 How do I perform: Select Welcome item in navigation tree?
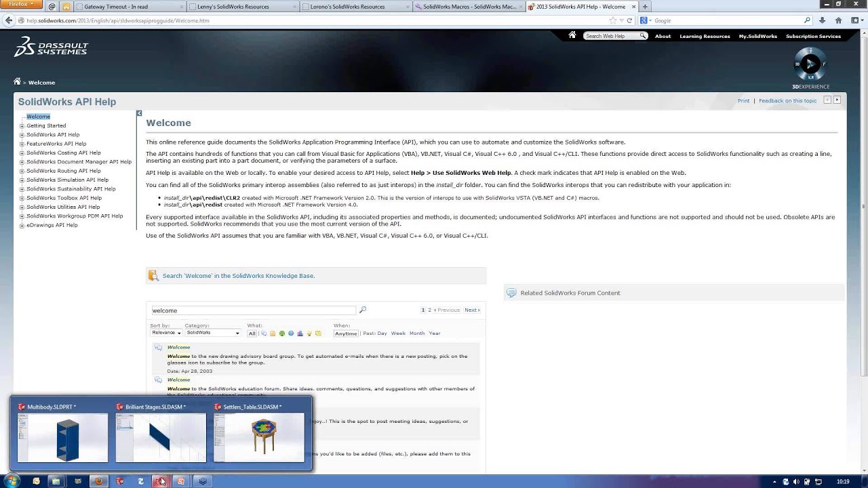[x=39, y=117]
